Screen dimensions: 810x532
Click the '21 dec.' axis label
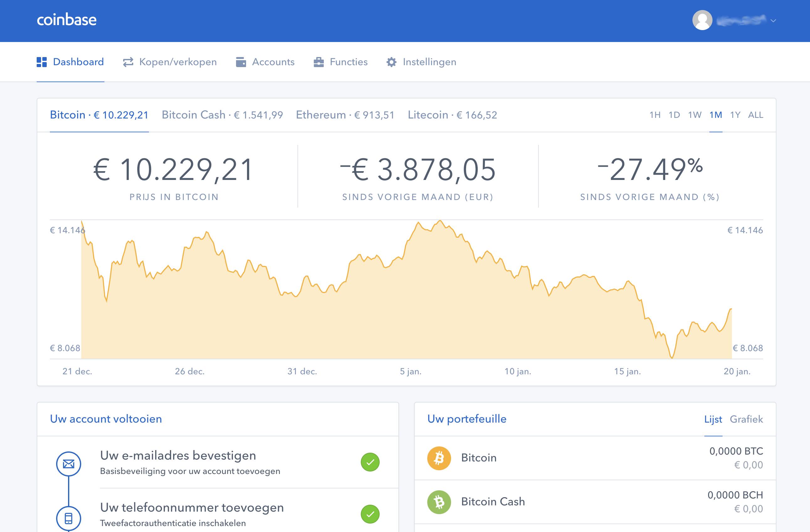coord(77,371)
